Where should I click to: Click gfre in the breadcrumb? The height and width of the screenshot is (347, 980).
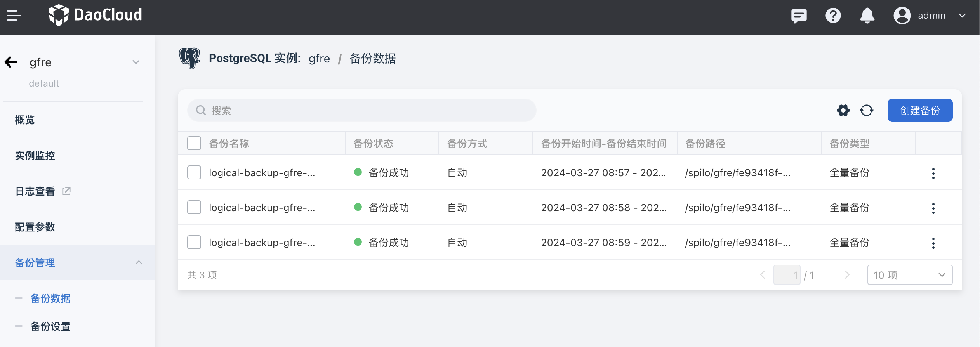click(319, 59)
